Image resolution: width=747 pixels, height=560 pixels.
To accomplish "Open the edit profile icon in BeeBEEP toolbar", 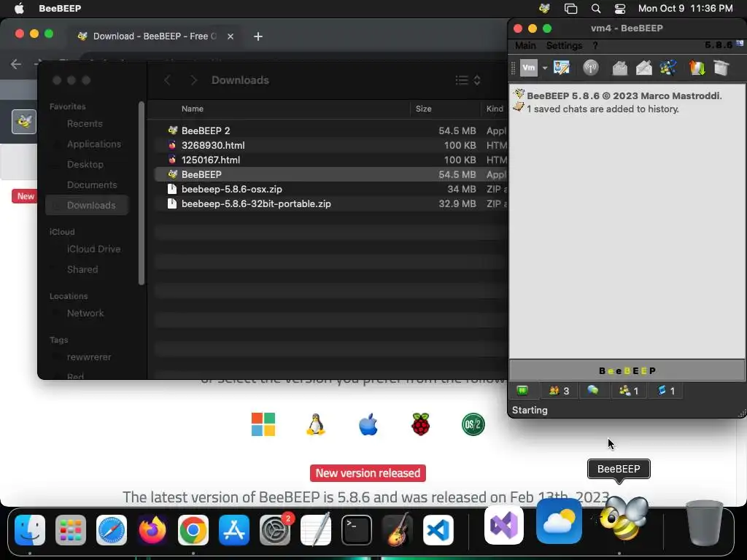I will (x=562, y=68).
